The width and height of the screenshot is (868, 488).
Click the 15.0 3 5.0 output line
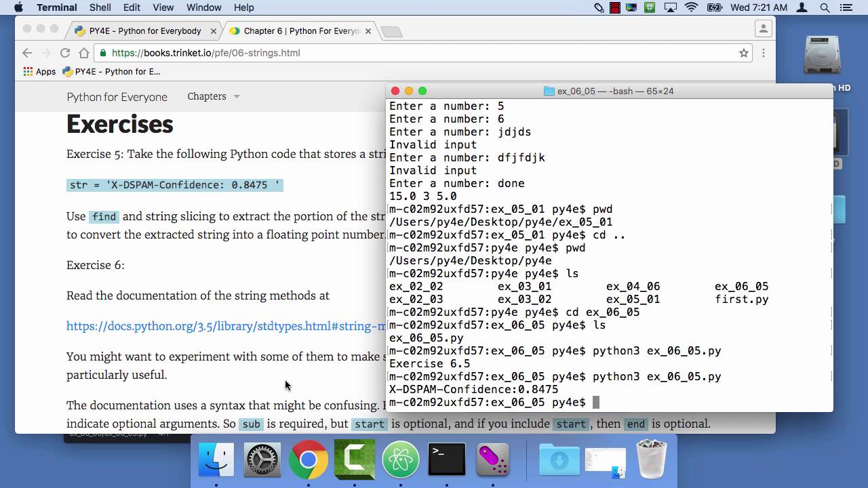(x=423, y=197)
